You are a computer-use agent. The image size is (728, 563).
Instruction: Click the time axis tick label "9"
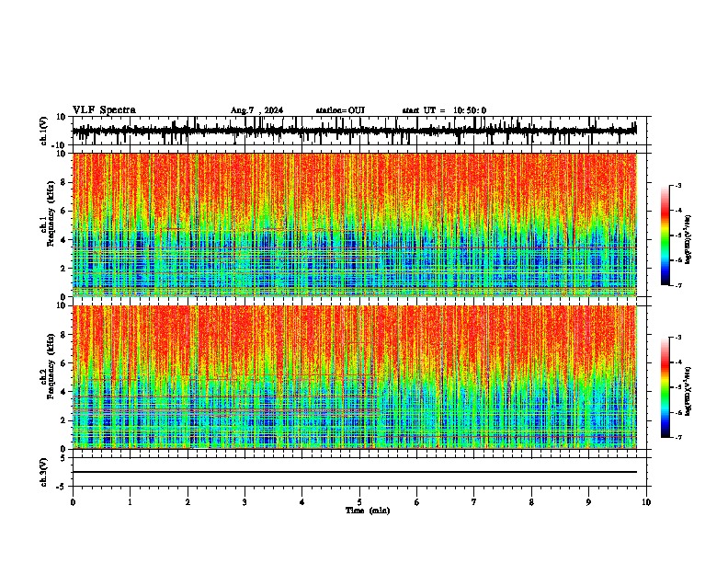[x=588, y=502]
